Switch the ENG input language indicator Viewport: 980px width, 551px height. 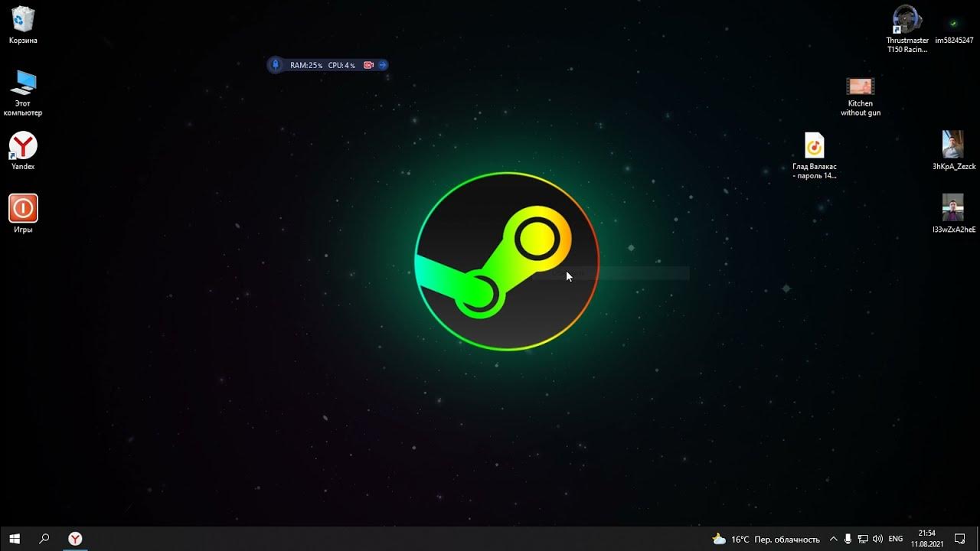[896, 539]
